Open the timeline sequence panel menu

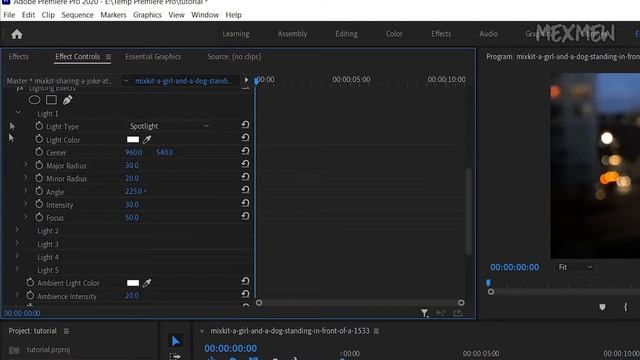[376, 331]
